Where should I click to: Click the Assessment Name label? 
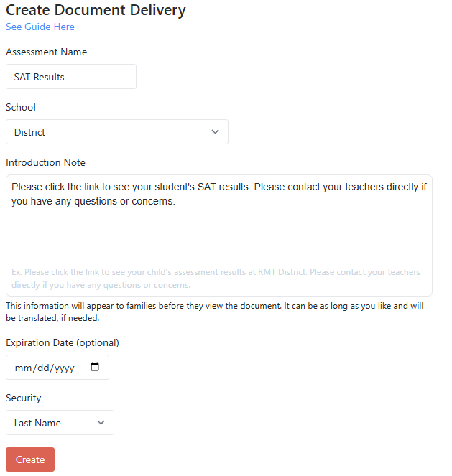point(47,52)
